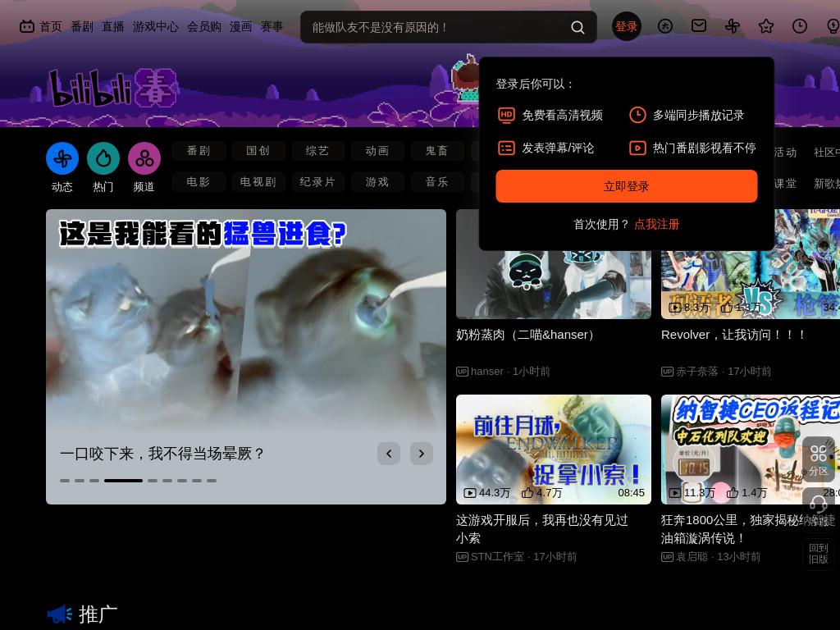This screenshot has height=630, width=840.
Task: Open uploader hanser's profile link
Action: point(487,372)
